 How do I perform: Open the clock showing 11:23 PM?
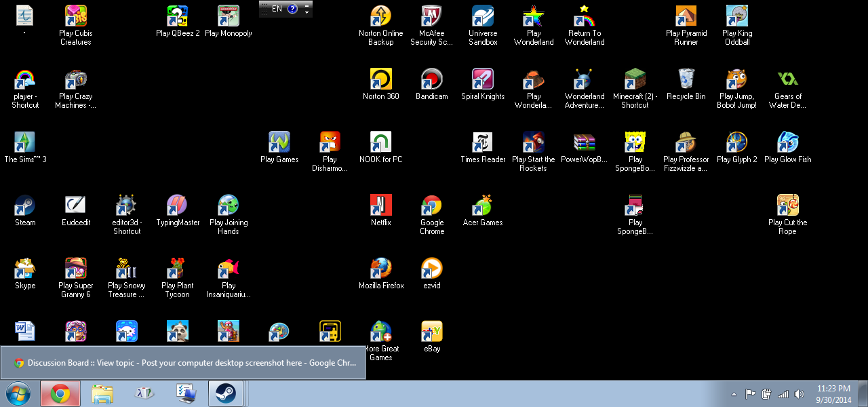[x=833, y=393]
